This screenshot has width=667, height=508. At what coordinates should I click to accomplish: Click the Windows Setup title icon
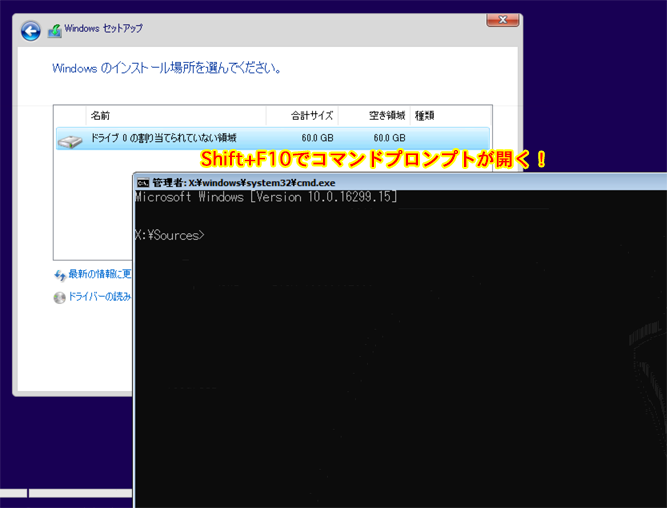tap(54, 32)
